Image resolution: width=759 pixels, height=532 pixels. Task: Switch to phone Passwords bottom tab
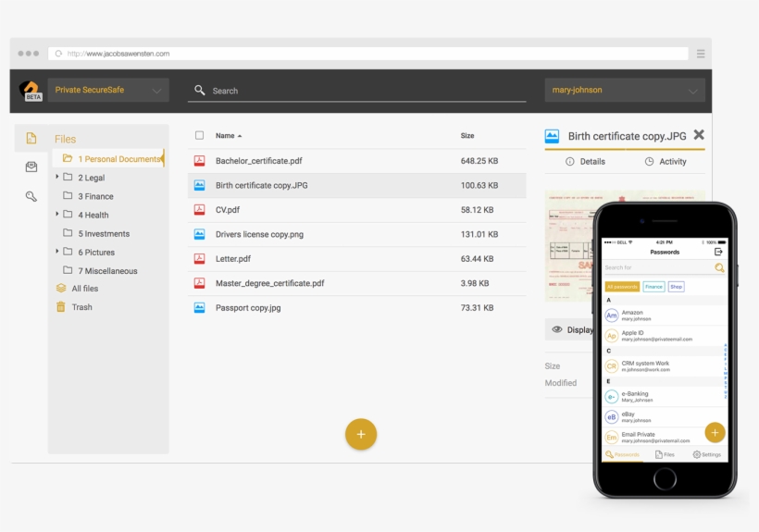[623, 454]
